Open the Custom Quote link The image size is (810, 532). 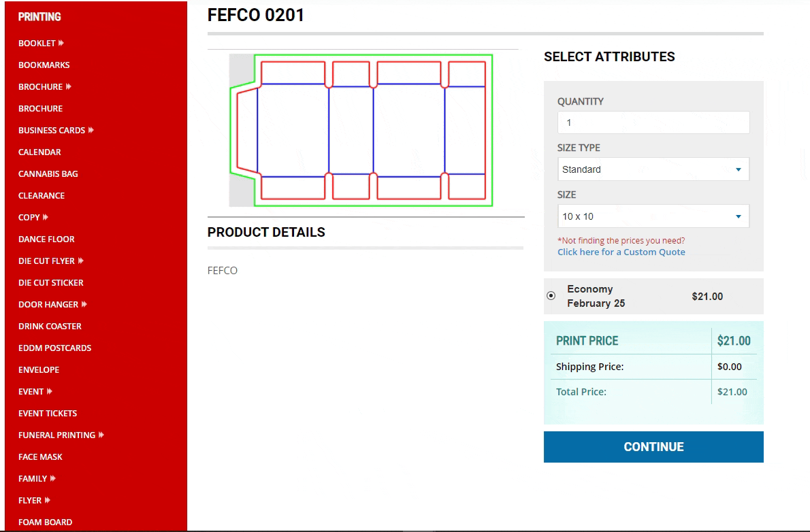(x=621, y=252)
